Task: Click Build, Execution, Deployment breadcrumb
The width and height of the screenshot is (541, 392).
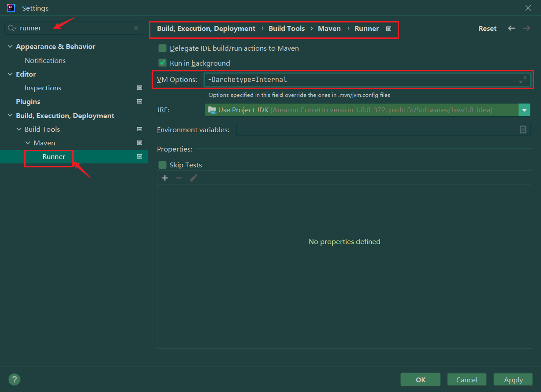Action: tap(206, 29)
